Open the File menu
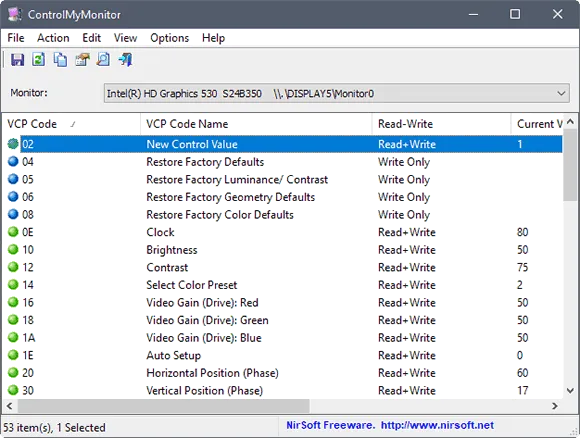This screenshot has height=438, width=580. point(16,38)
